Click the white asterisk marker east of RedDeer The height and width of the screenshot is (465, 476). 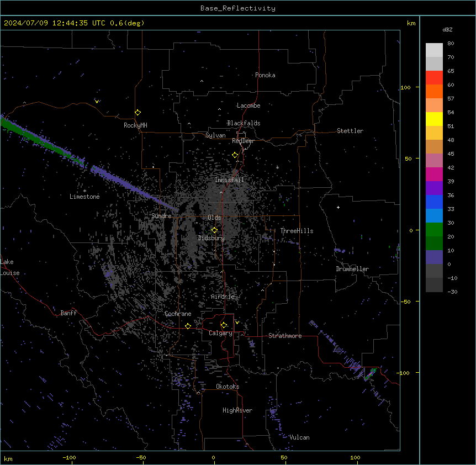(x=277, y=167)
